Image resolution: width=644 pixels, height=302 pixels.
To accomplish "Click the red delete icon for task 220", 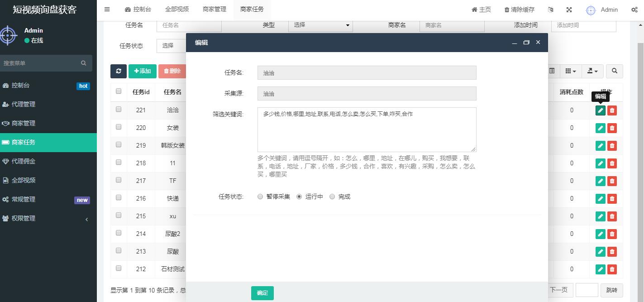I will click(612, 128).
